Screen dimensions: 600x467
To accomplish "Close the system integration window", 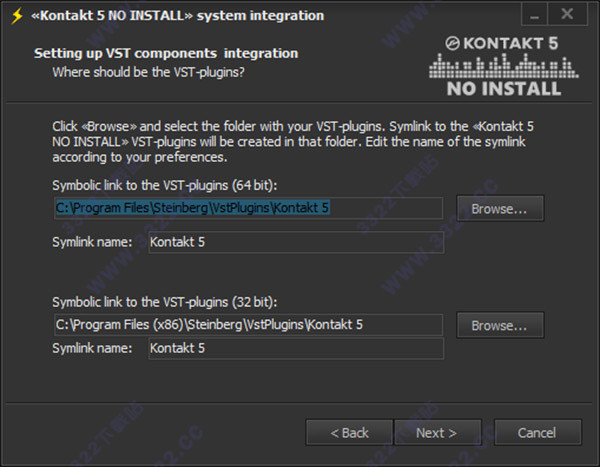I will point(567,15).
